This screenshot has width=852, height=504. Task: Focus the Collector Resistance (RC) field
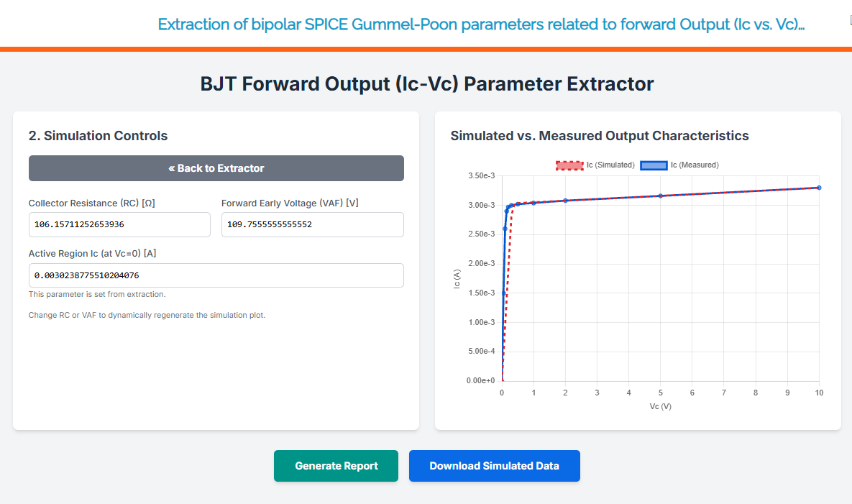(x=119, y=224)
